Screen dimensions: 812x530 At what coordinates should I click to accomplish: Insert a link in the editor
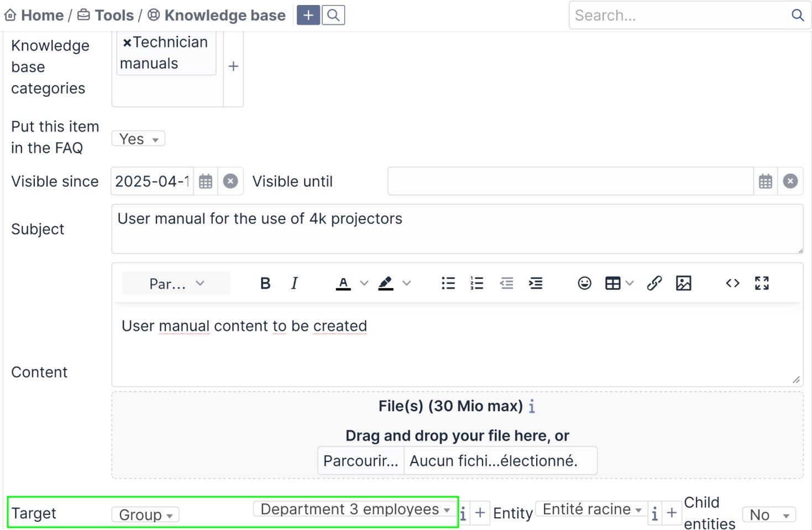point(654,283)
